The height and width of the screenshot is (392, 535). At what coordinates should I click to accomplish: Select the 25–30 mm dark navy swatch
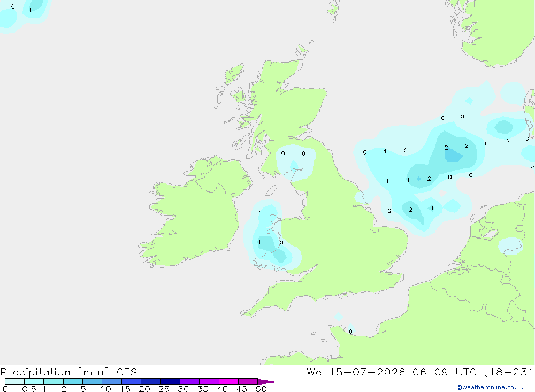point(170,381)
